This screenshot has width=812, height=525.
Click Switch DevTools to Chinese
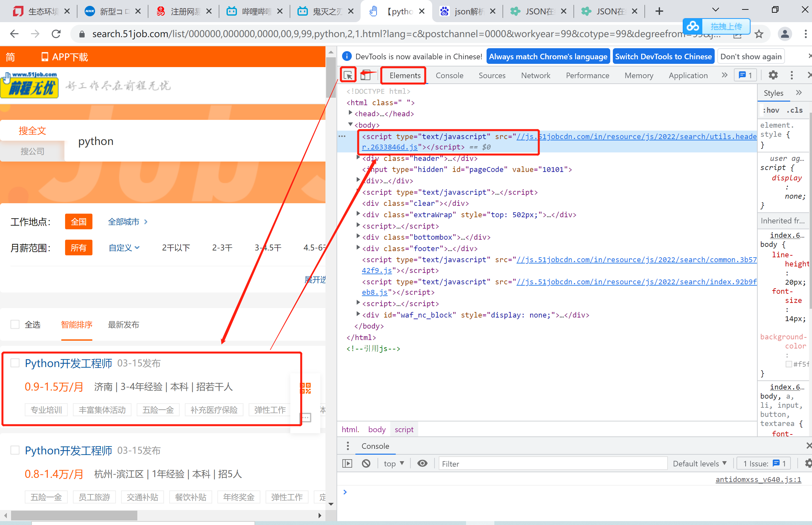point(663,56)
